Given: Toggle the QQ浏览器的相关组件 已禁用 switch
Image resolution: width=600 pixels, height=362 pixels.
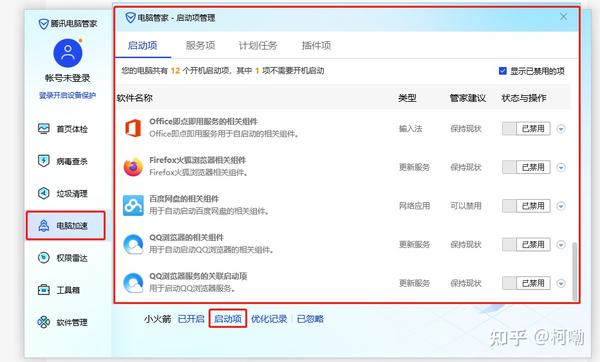Looking at the screenshot, I should (x=526, y=244).
